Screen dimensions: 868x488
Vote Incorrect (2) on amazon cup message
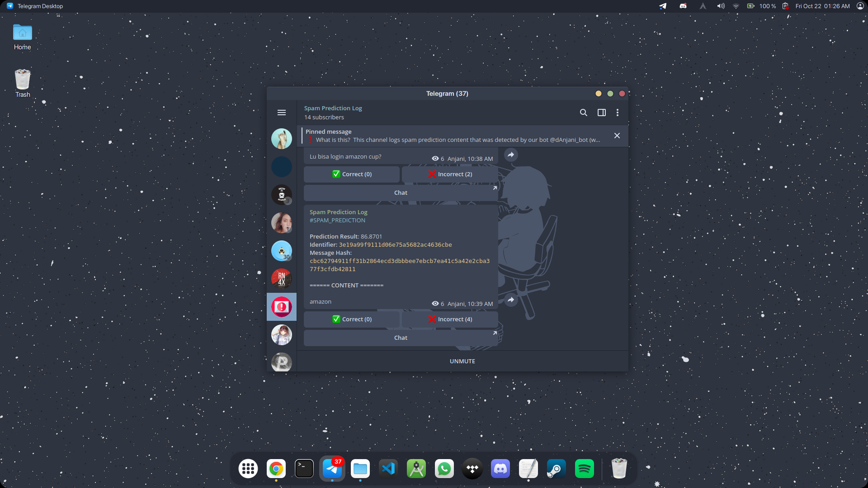pos(450,174)
